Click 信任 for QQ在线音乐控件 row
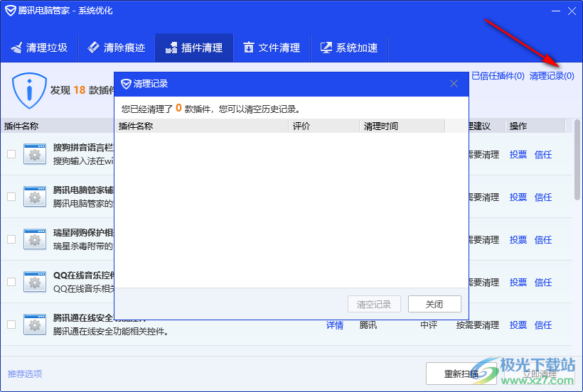This screenshot has width=583, height=392. coord(543,283)
